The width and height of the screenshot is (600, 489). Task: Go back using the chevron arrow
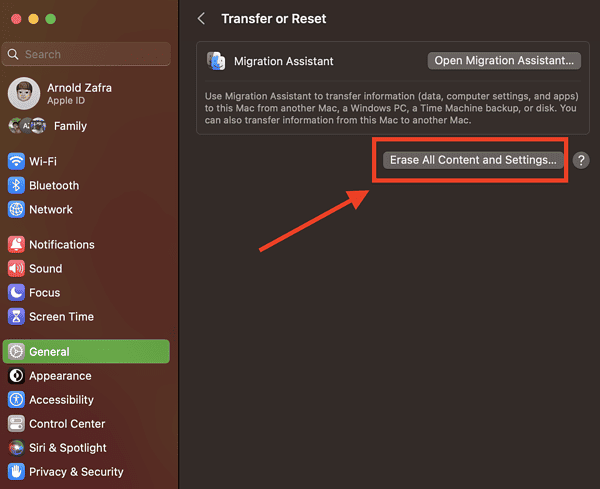tap(202, 19)
